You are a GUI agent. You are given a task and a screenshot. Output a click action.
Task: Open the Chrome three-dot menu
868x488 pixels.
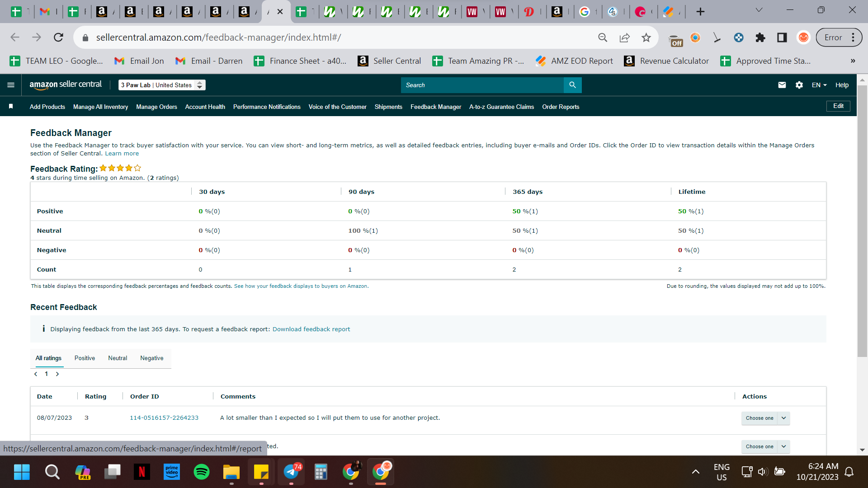[x=853, y=38]
